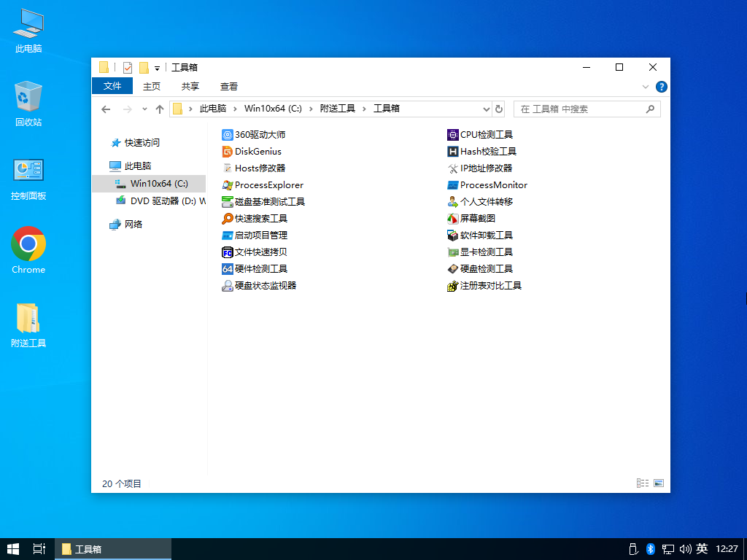Open the 360驱动大师 tool icon
The height and width of the screenshot is (560, 747).
(228, 135)
